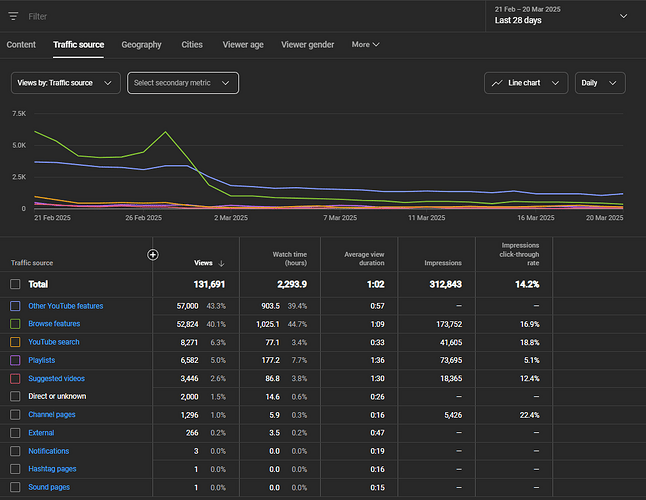Open the Select secondary metric dropdown
Viewport: 646px width, 500px height.
pyautogui.click(x=183, y=83)
